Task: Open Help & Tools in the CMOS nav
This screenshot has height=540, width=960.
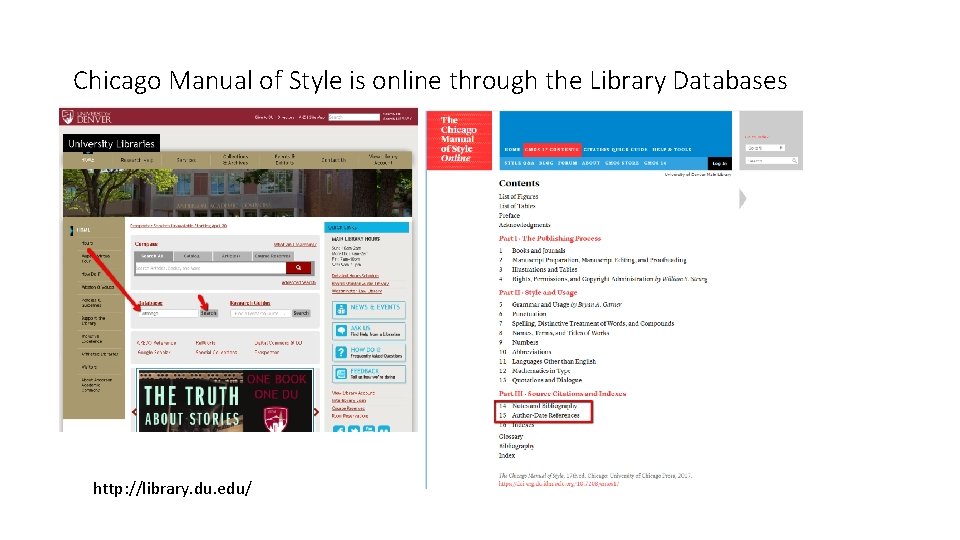Action: coord(672,149)
